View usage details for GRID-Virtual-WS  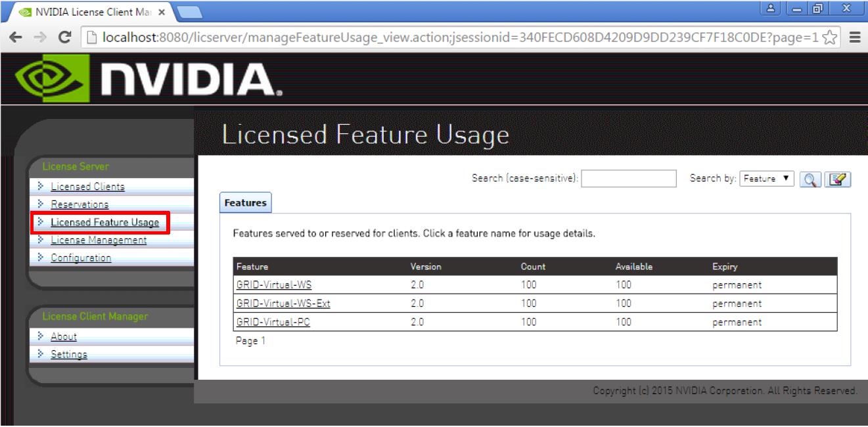point(273,285)
